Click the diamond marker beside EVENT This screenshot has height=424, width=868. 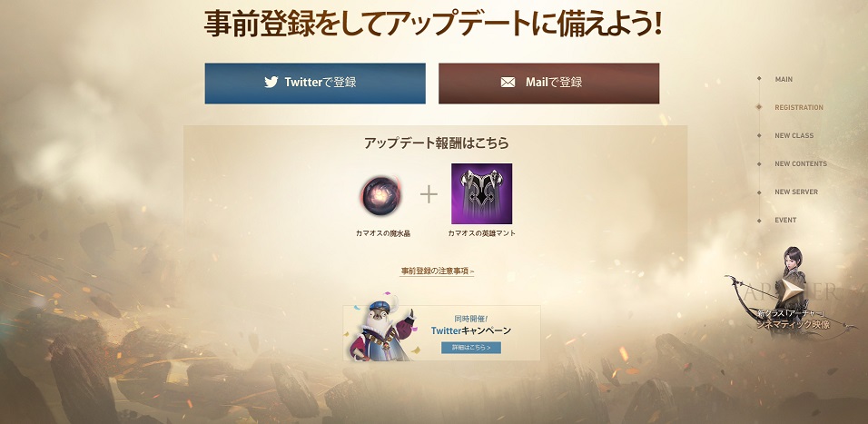point(759,220)
